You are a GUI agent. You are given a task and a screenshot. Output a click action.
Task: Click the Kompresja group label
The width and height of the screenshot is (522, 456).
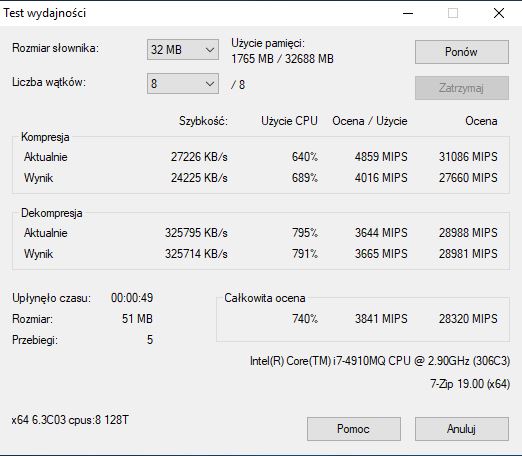tap(45, 137)
